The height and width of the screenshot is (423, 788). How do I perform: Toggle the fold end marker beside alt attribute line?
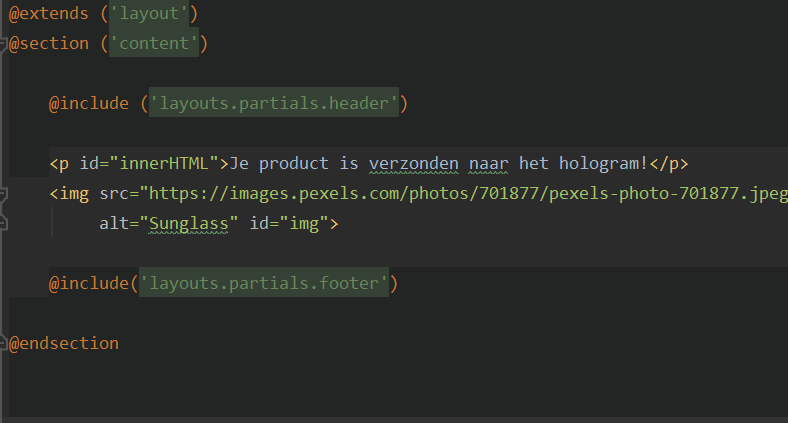3,223
